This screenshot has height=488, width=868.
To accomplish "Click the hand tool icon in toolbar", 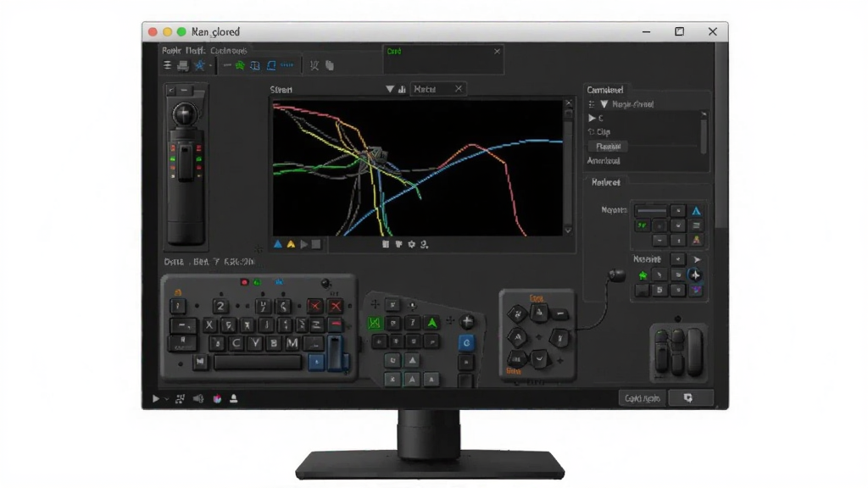I will point(330,65).
